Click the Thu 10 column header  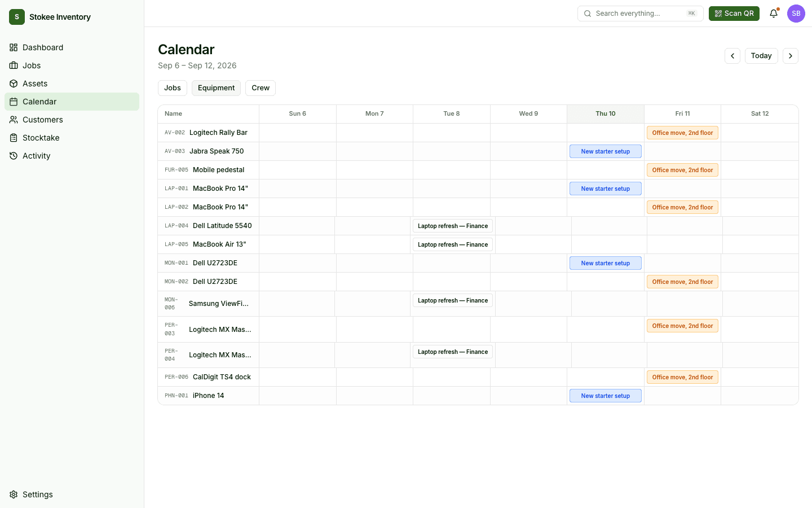(x=606, y=114)
